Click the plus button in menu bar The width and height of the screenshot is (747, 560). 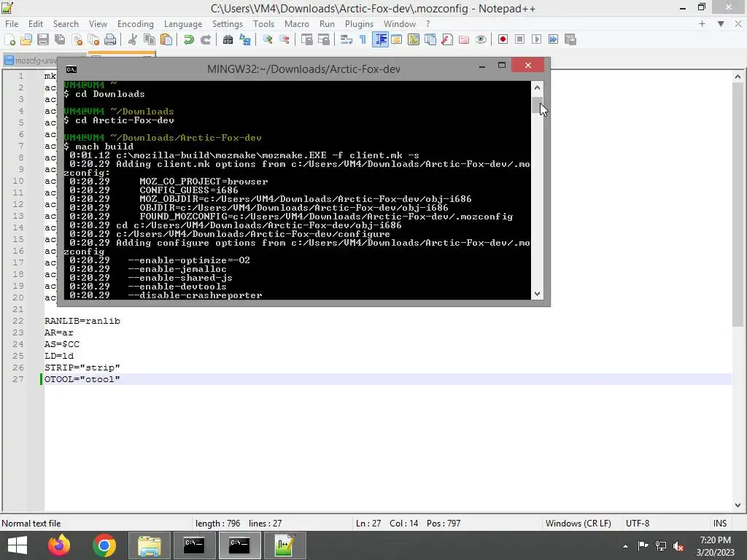click(702, 24)
